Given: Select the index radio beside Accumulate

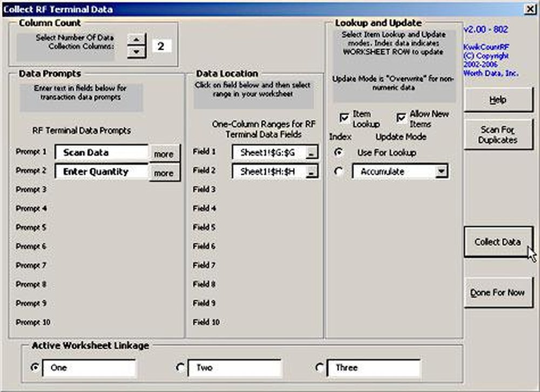Looking at the screenshot, I should click(339, 171).
